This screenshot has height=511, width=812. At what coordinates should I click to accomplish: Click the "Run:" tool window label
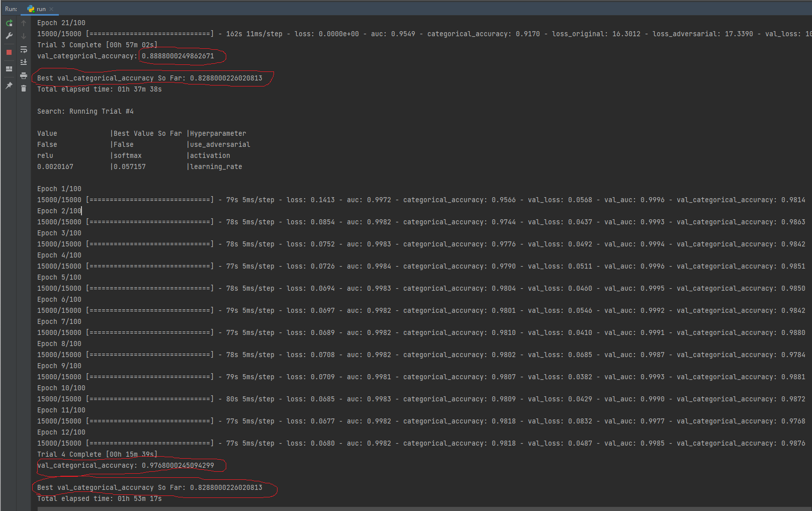[x=11, y=9]
